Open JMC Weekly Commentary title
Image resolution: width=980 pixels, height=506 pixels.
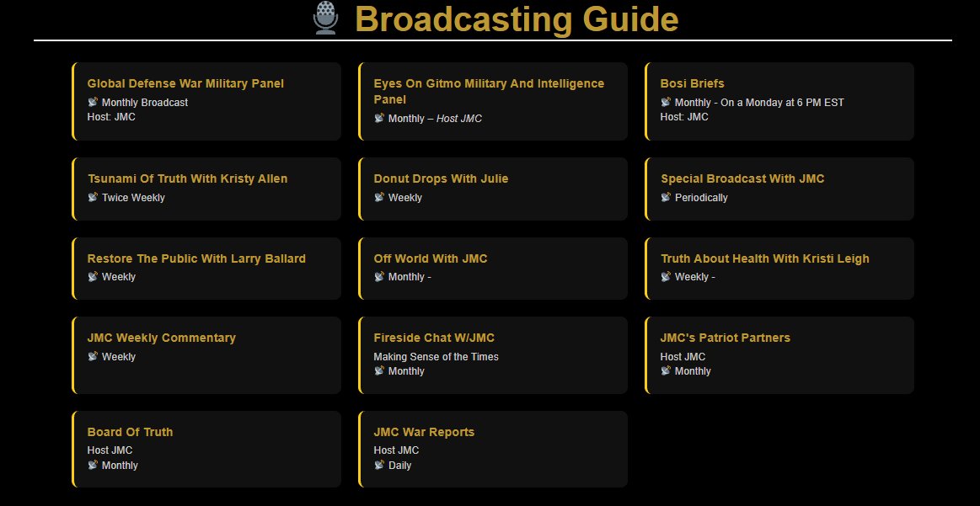[x=161, y=338]
